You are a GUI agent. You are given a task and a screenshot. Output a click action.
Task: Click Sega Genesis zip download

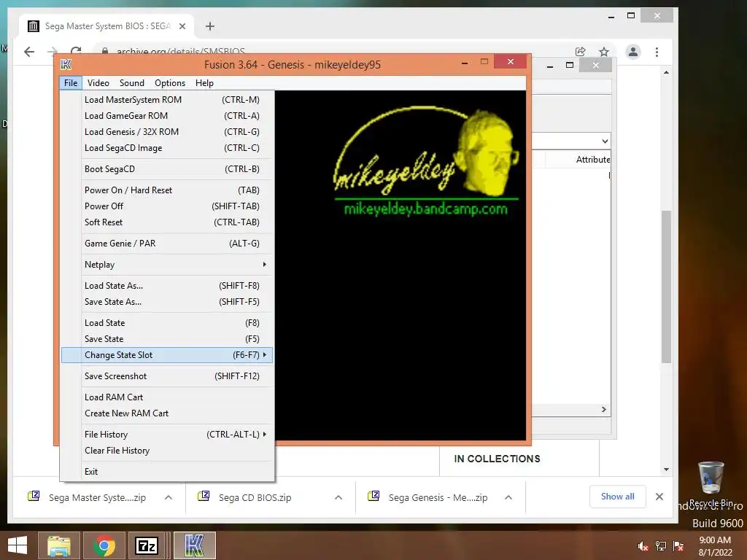click(438, 497)
